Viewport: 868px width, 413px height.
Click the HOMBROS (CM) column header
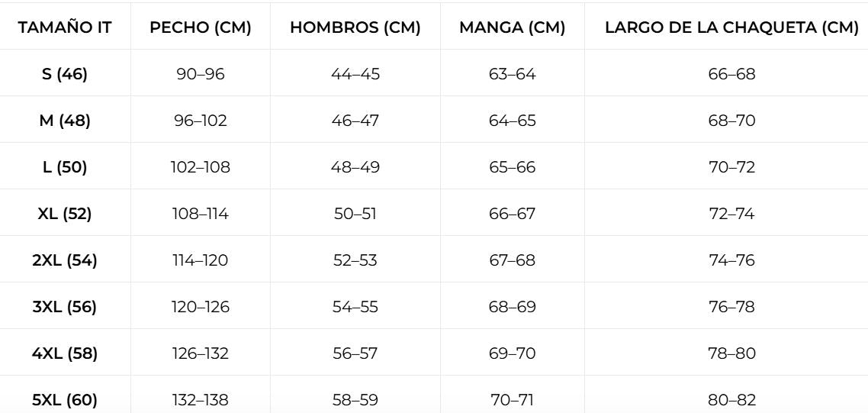tap(355, 27)
